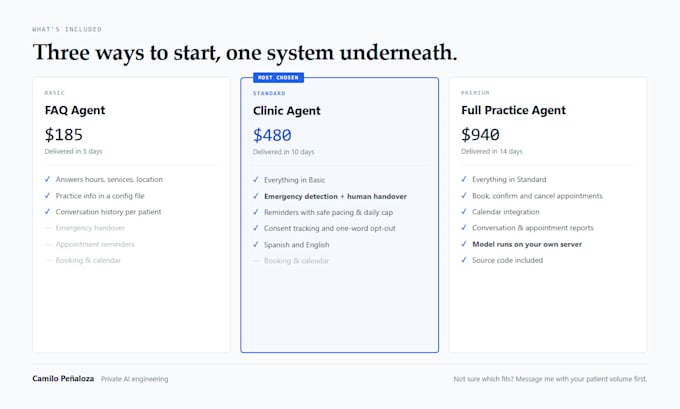
Task: Click Camilo Peñaloza name in footer
Action: click(x=63, y=379)
